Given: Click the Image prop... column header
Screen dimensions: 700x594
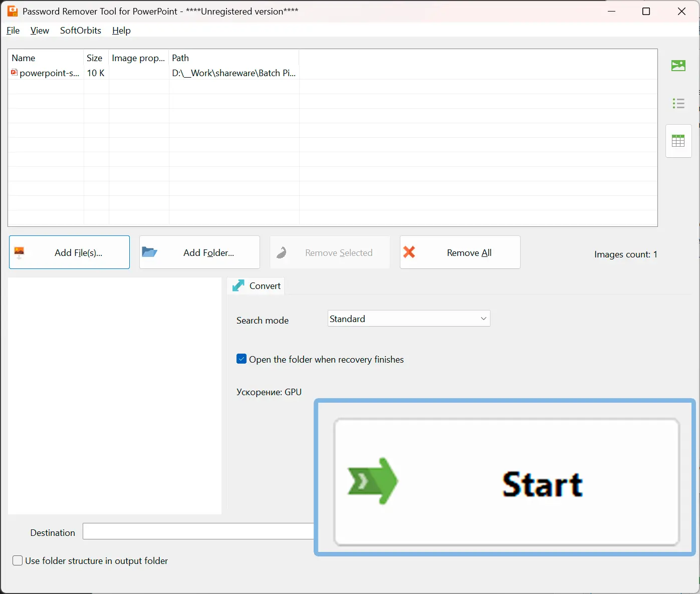Looking at the screenshot, I should pos(138,58).
